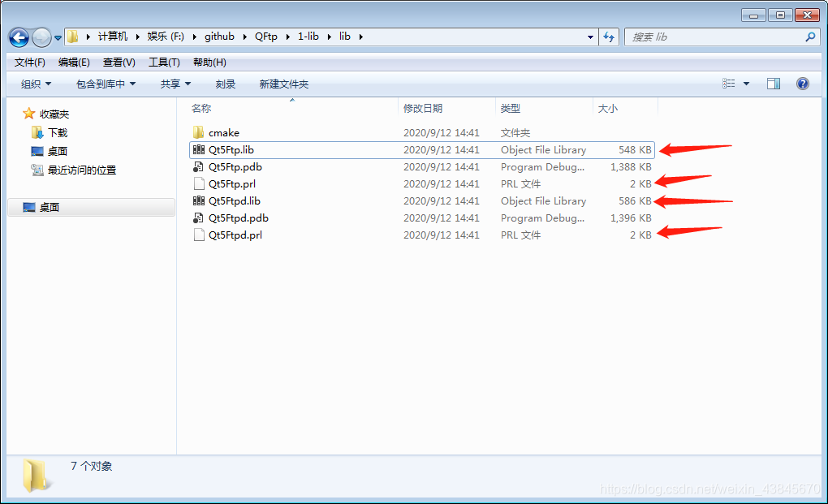Click the Forward navigation arrow
This screenshot has width=828, height=504.
[x=41, y=37]
